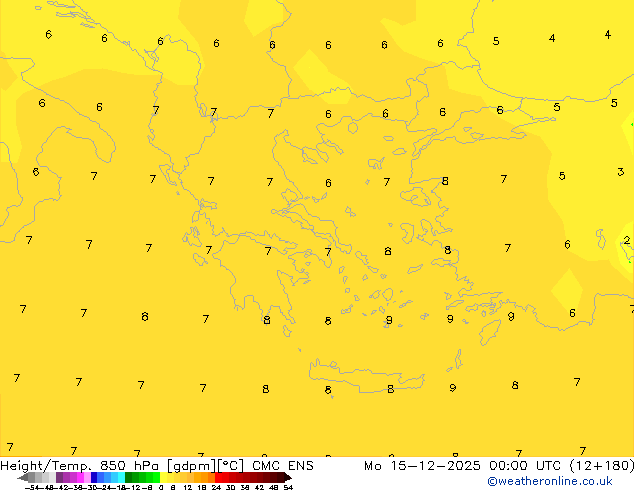Image resolution: width=634 pixels, height=490 pixels.
Task: Click the 'CMC ENS' model label
Action: tap(283, 466)
